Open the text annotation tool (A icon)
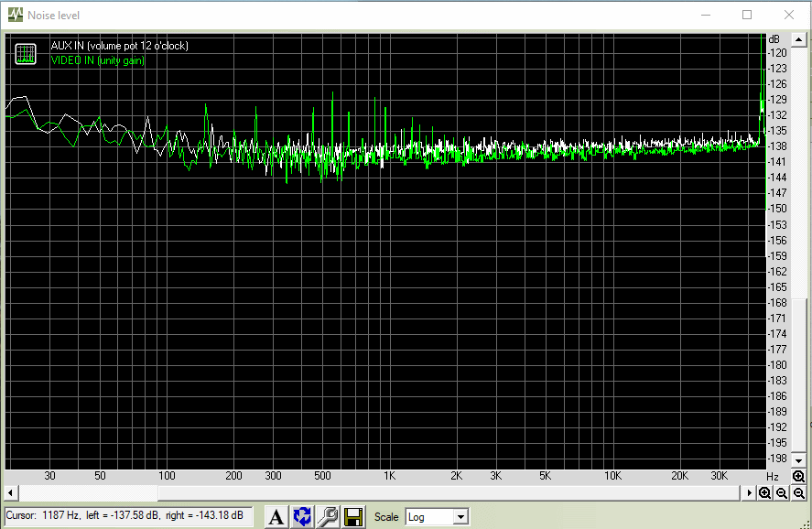The image size is (812, 529). pyautogui.click(x=276, y=516)
